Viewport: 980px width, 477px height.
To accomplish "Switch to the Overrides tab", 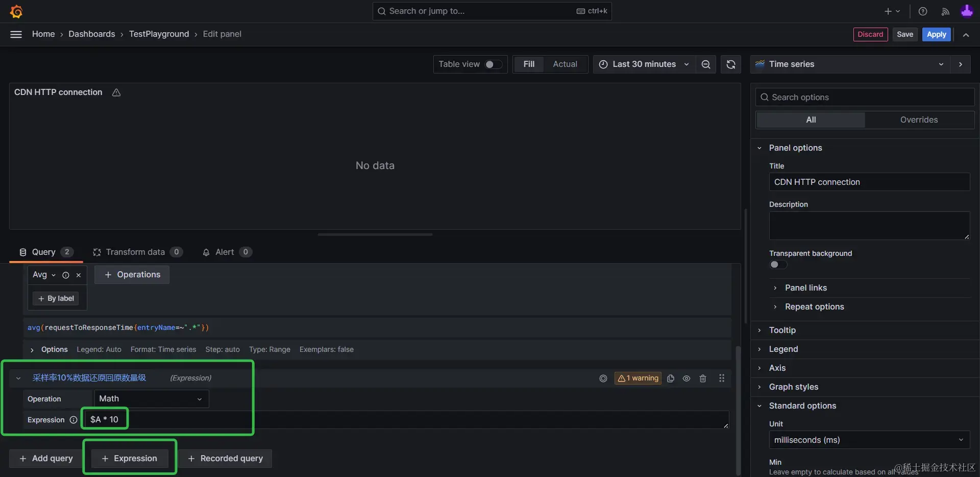I will point(919,120).
